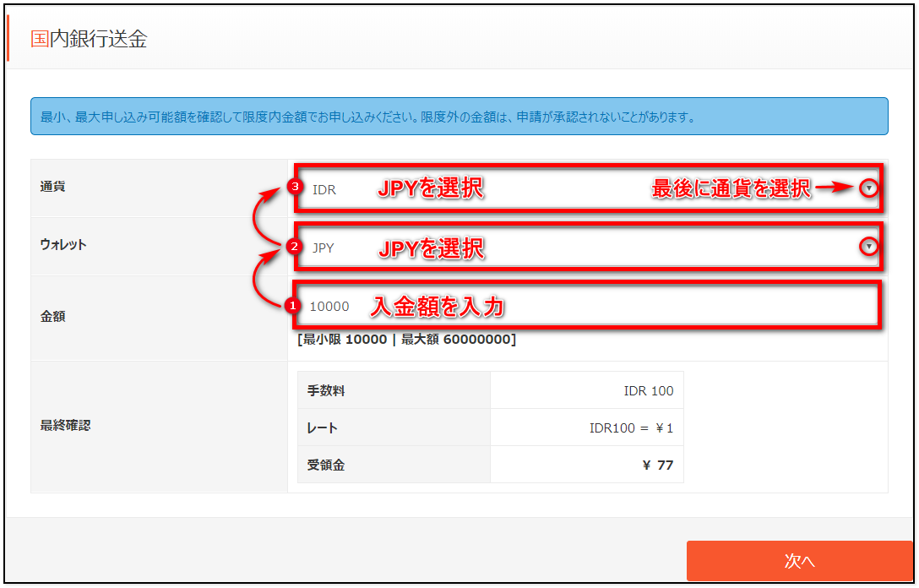Click the ¥ 77 received amount value
Image resolution: width=919 pixels, height=588 pixels.
point(658,465)
